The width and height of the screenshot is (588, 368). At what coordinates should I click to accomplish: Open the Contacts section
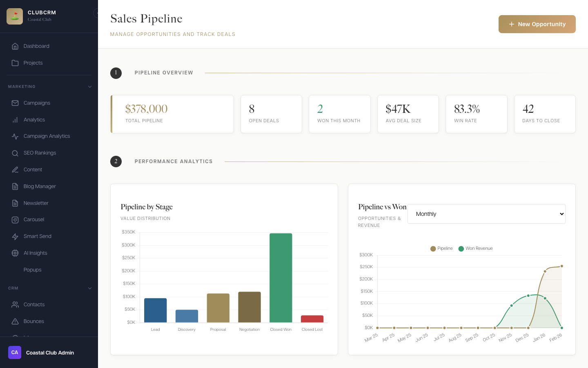pyautogui.click(x=34, y=304)
